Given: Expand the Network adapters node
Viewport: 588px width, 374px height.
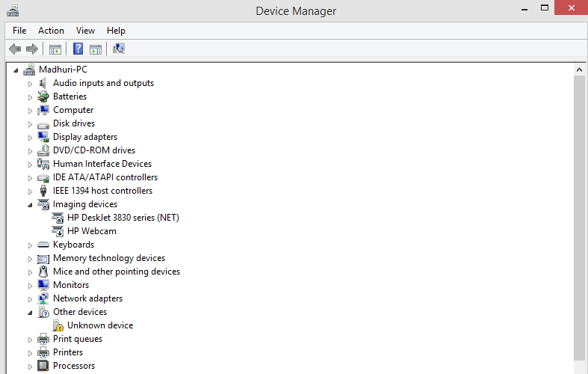Looking at the screenshot, I should coord(30,299).
